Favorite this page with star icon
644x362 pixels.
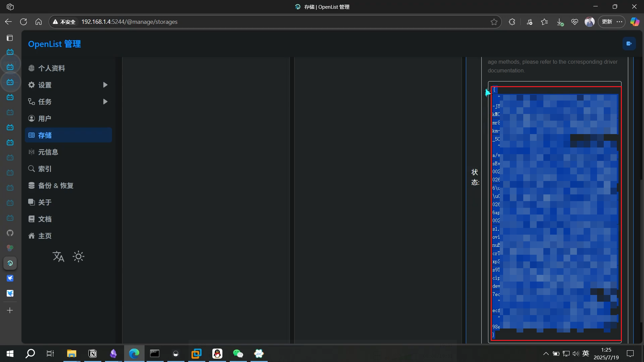coord(494,22)
